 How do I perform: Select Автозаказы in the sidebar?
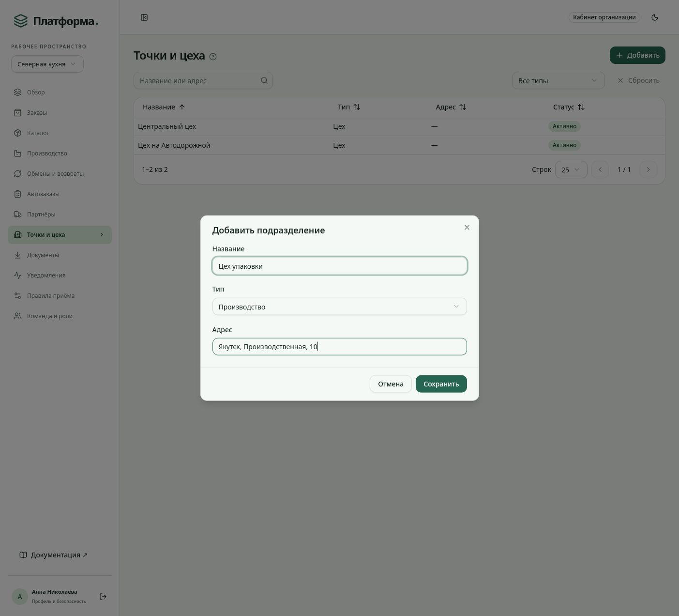[x=60, y=194]
